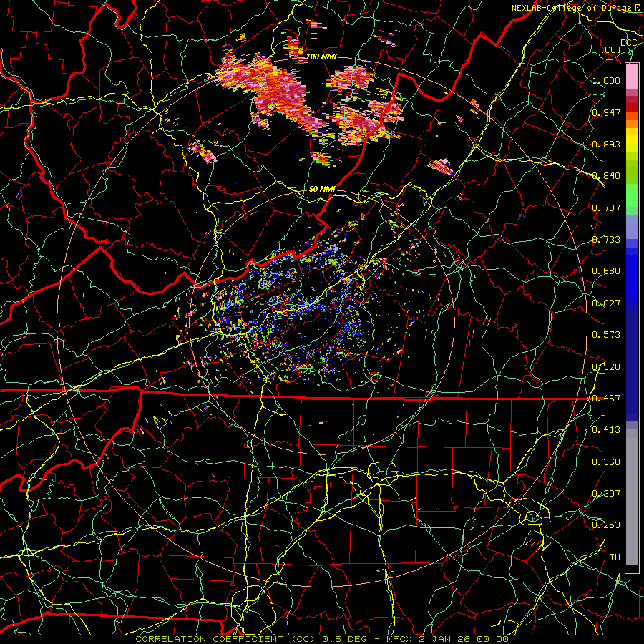Click the 0.360 legend value
The height and width of the screenshot is (644, 644).
pyautogui.click(x=606, y=462)
